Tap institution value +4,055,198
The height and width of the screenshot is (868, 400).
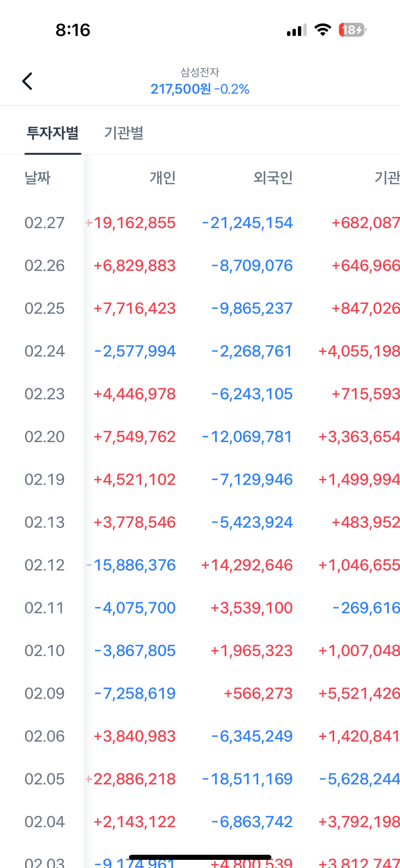359,351
